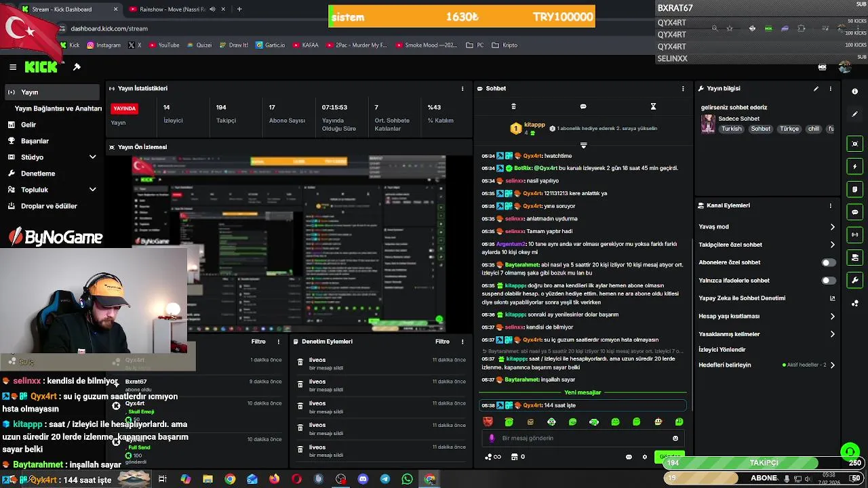This screenshot has height=488, width=868.
Task: Open the emoji picker in message box
Action: pyautogui.click(x=675, y=439)
